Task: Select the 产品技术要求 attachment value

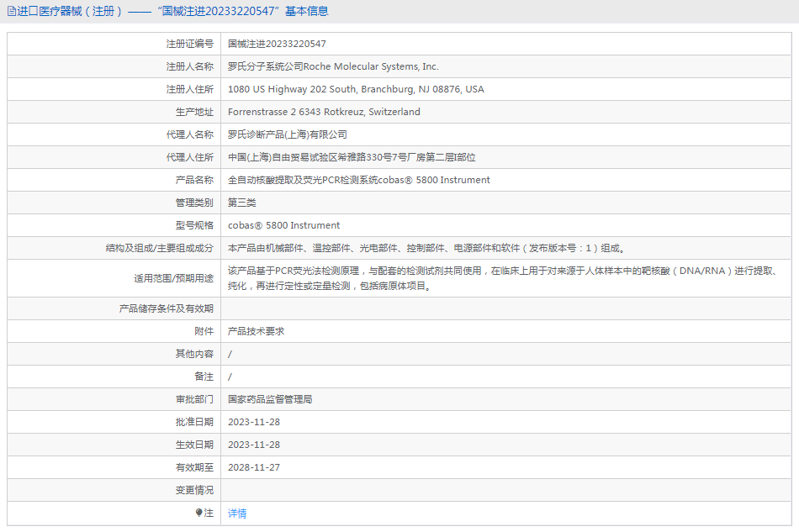Action: pyautogui.click(x=257, y=331)
